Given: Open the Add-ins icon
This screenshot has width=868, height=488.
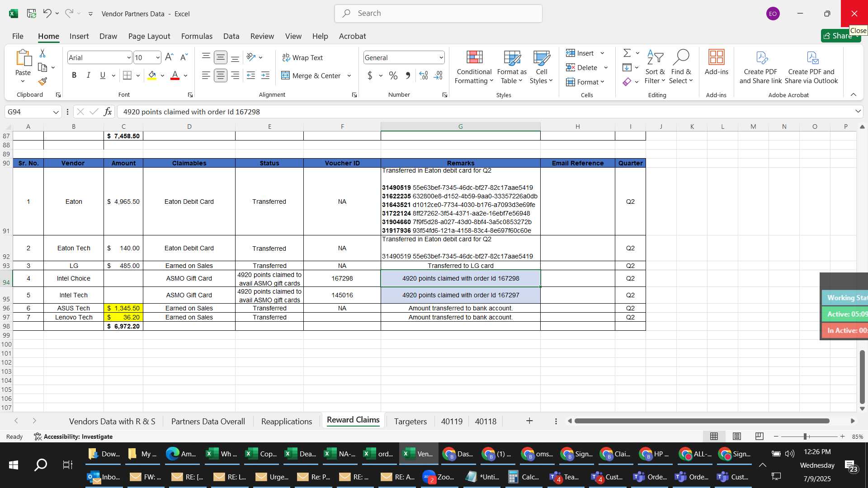Looking at the screenshot, I should tap(717, 62).
